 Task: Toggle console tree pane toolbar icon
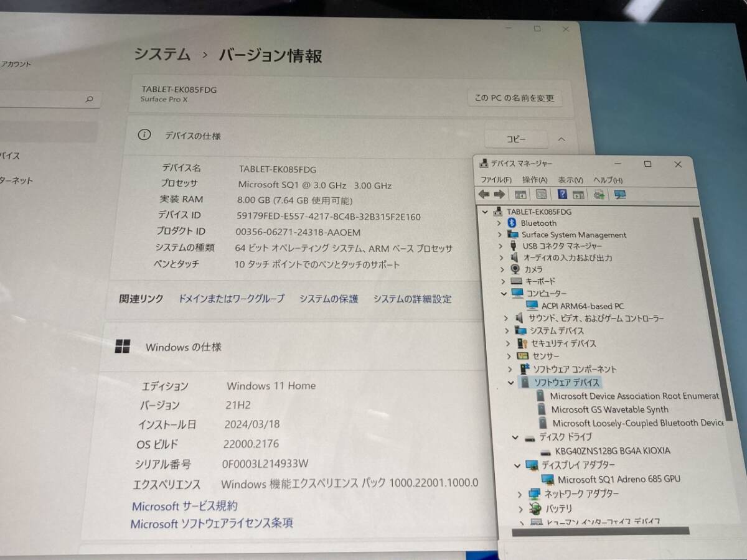click(520, 195)
